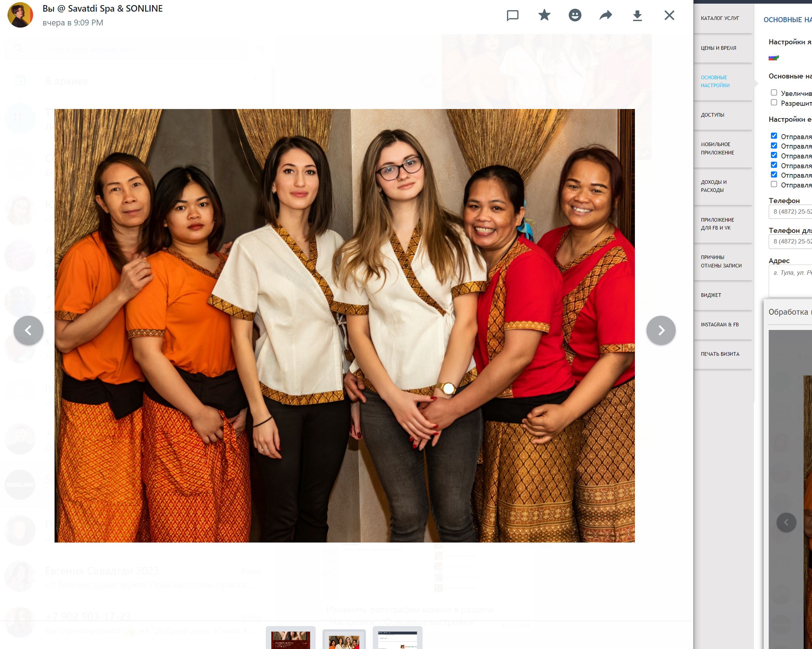The width and height of the screenshot is (812, 649).
Task: Click the Адрес text area
Action: click(790, 281)
